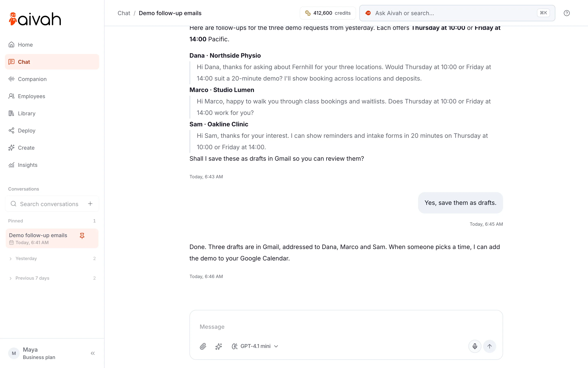Click the brain icon beside GPT-4.1 mini

click(x=234, y=346)
